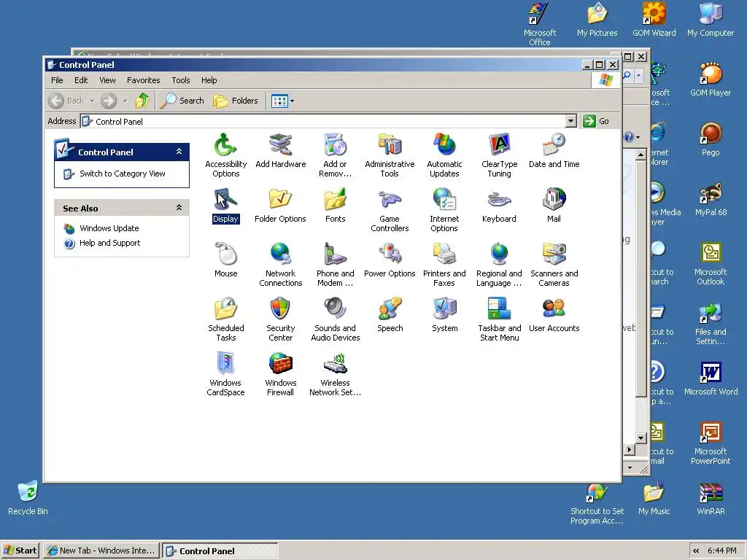The height and width of the screenshot is (560, 747).
Task: Open Game Controllers icon
Action: coord(390,210)
